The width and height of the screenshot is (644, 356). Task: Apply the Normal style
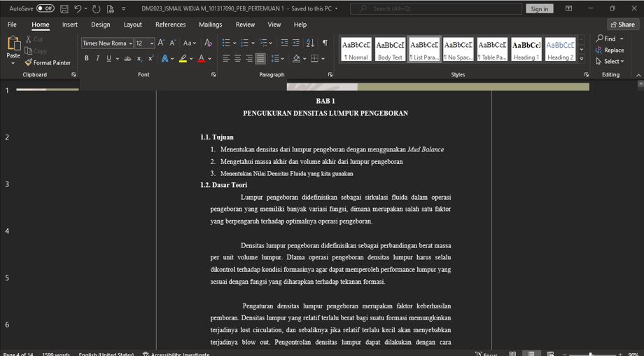[x=356, y=49]
